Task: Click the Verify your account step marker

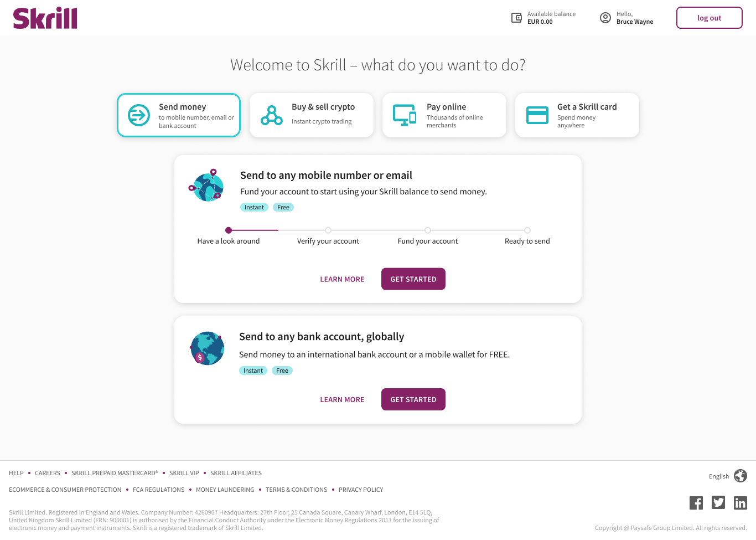Action: click(x=328, y=230)
